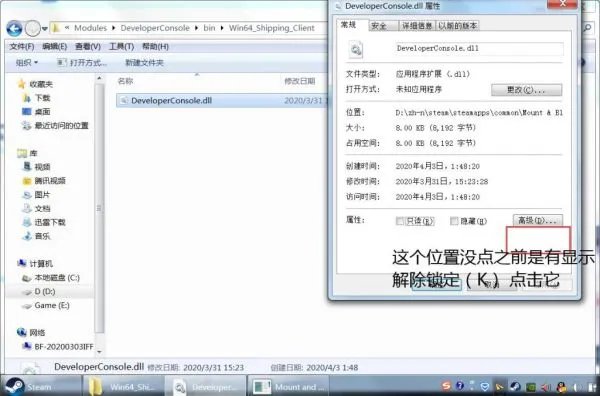Image resolution: width=600 pixels, height=396 pixels.
Task: Click the 打开方式 toolbar button
Action: point(82,62)
